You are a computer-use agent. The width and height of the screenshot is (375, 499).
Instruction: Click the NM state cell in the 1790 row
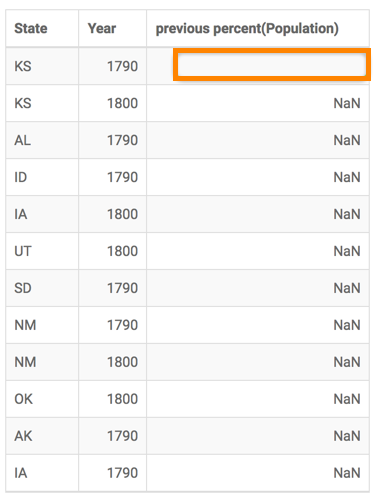pos(25,325)
